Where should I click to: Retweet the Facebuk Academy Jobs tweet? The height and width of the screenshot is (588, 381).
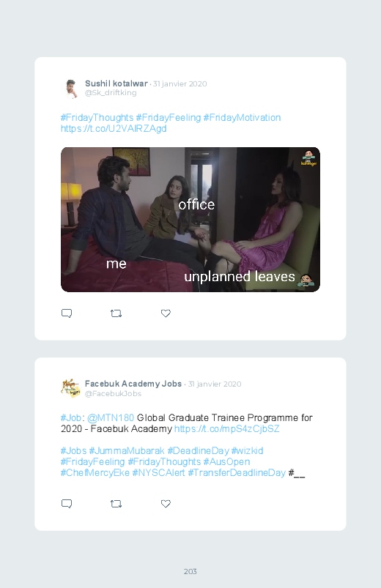tap(116, 504)
